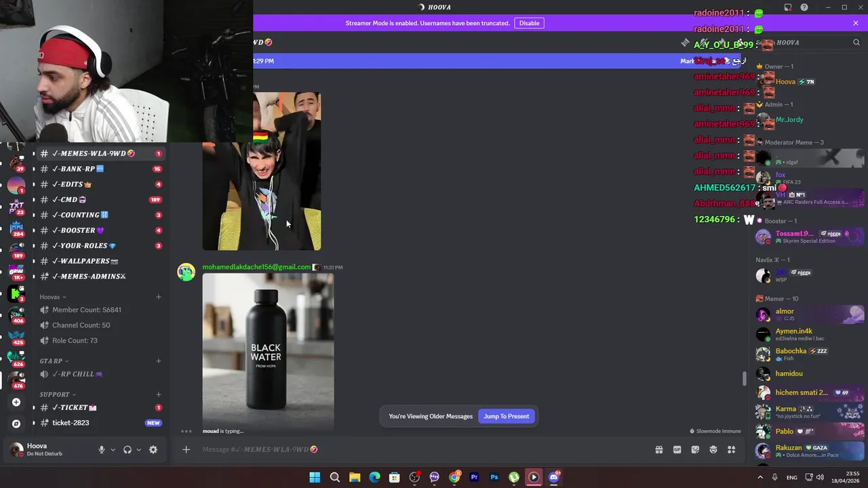Toggle taskbar microphone indicator

(774, 477)
